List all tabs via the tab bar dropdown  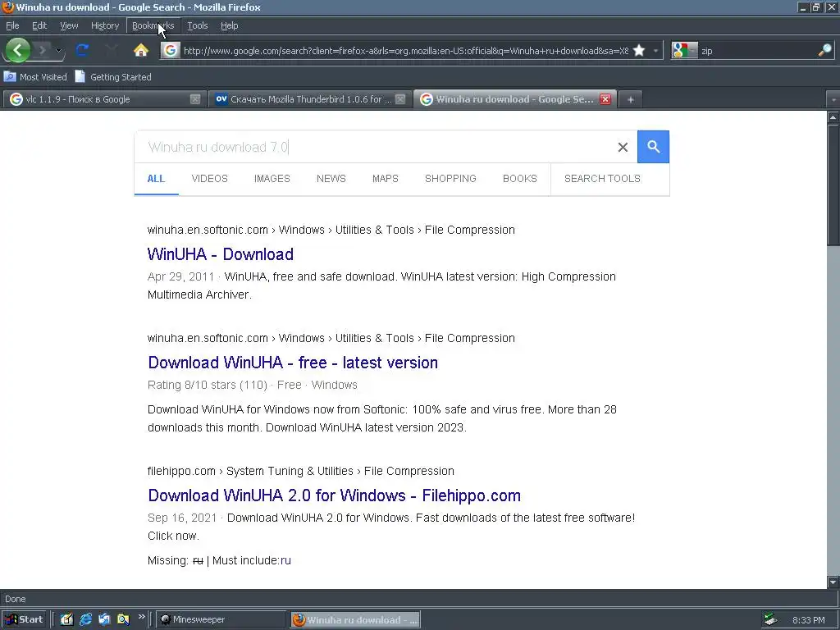click(x=833, y=99)
